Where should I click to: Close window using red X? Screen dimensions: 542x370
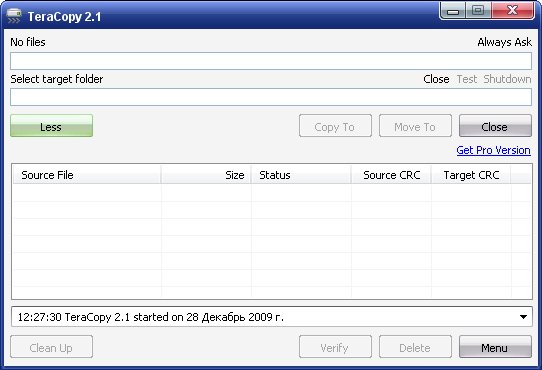coord(512,11)
